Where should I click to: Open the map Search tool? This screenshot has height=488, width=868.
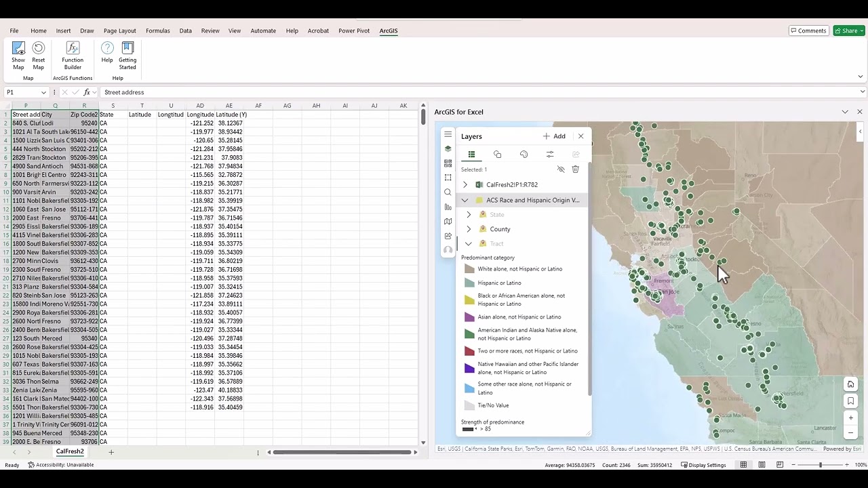click(x=448, y=192)
